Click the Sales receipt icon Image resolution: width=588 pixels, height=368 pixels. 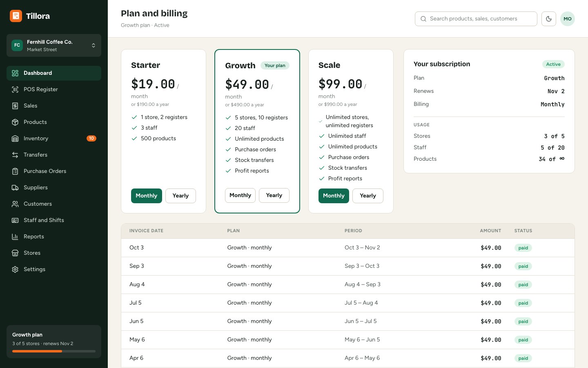point(15,106)
